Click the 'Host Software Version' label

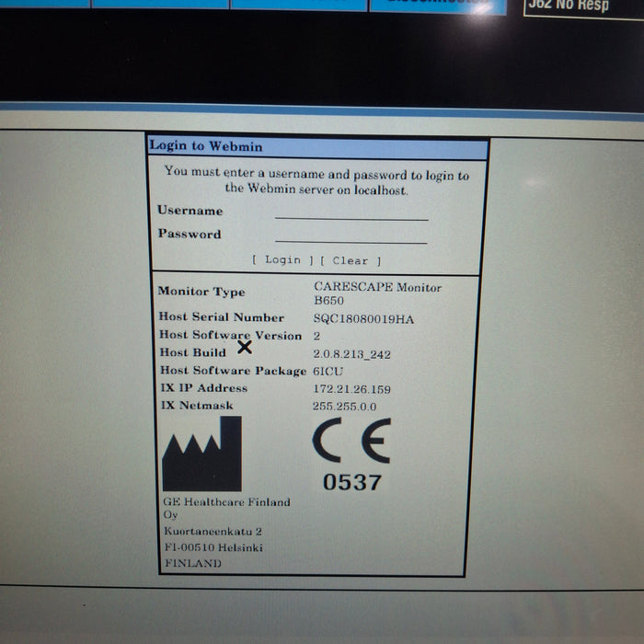tap(230, 335)
